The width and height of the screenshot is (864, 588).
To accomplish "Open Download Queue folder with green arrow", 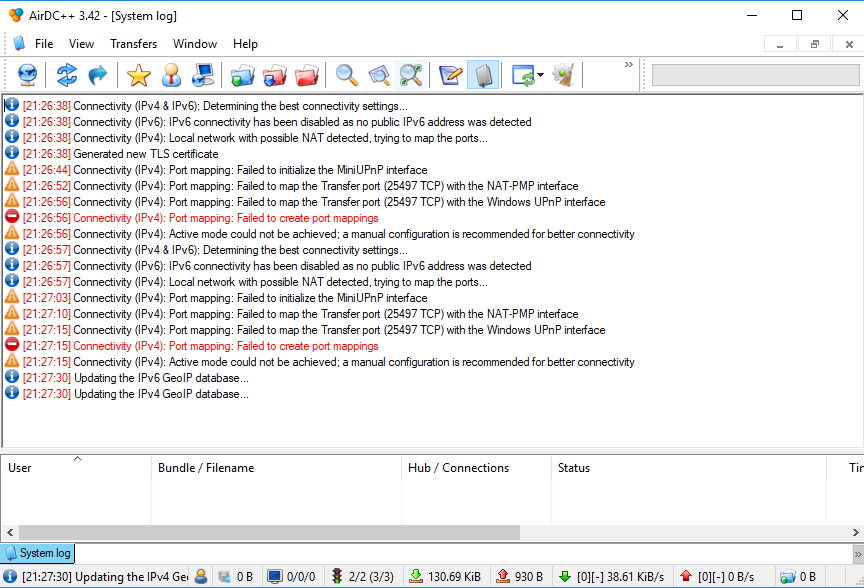I will click(242, 74).
